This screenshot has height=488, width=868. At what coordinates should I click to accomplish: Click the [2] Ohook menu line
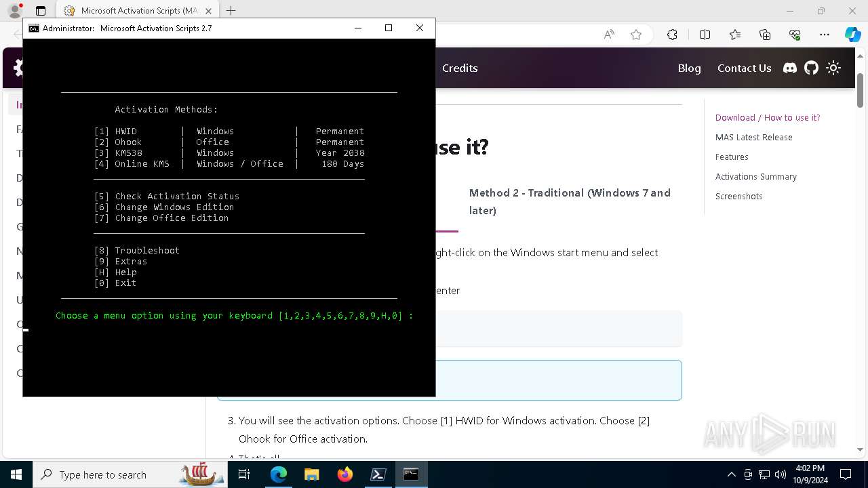[x=229, y=142]
